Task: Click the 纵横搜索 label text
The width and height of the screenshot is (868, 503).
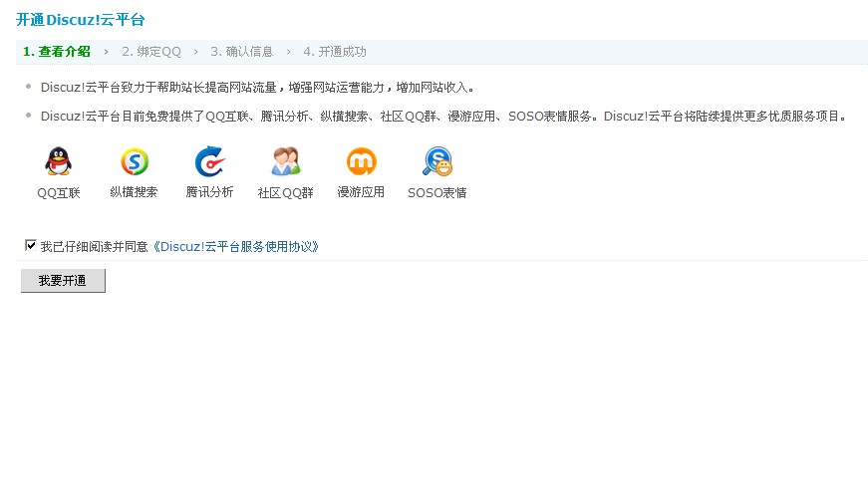Action: (134, 192)
